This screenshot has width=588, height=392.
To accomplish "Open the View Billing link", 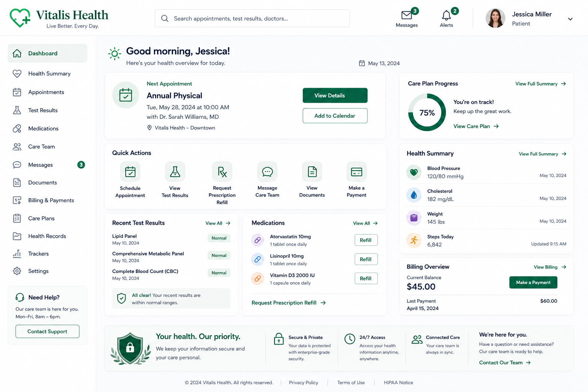I will tap(550, 267).
